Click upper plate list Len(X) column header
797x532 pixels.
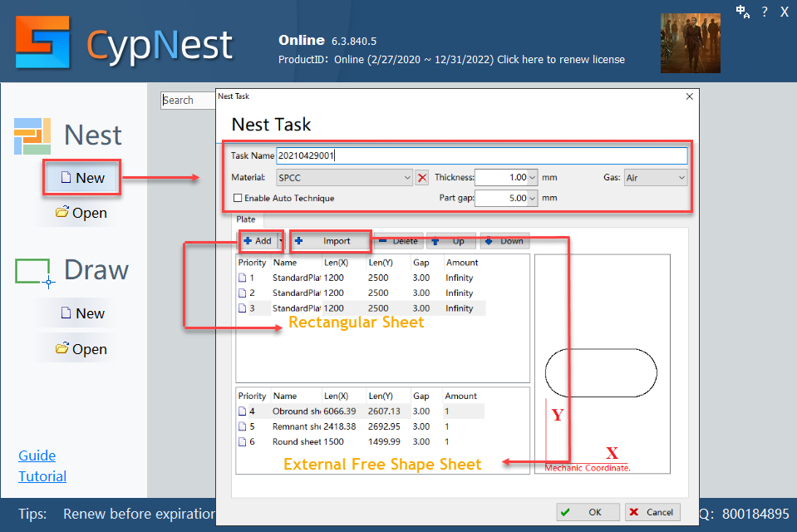[x=343, y=263]
